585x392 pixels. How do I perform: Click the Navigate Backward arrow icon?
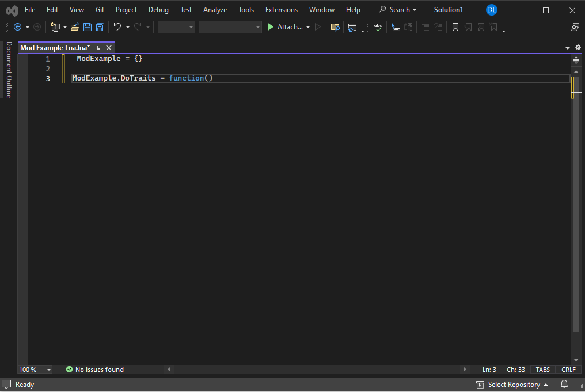pos(17,27)
